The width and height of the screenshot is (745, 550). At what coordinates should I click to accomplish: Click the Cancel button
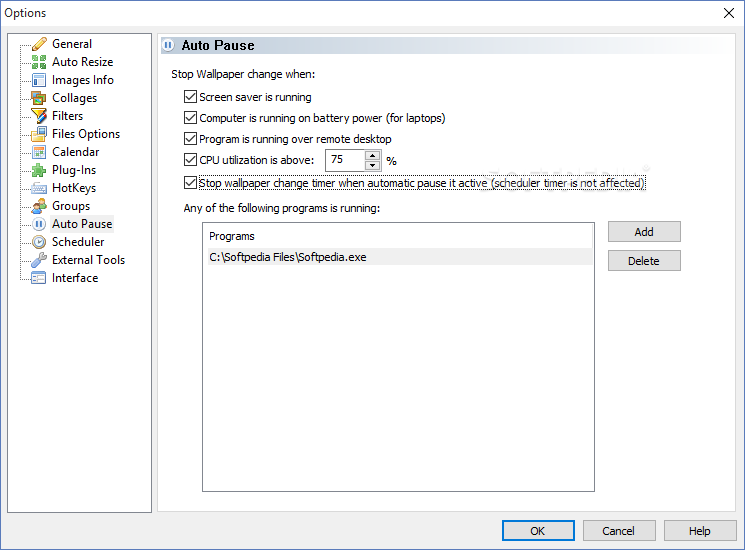point(619,531)
